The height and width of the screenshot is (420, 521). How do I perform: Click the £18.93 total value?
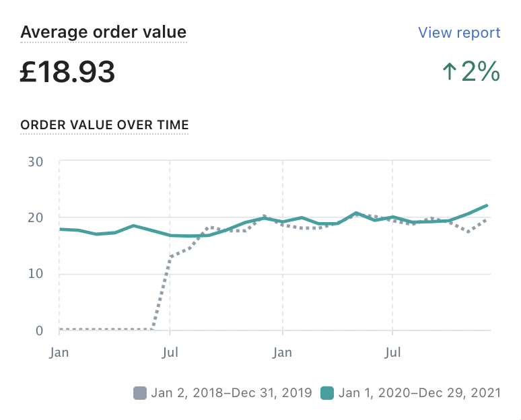click(67, 71)
